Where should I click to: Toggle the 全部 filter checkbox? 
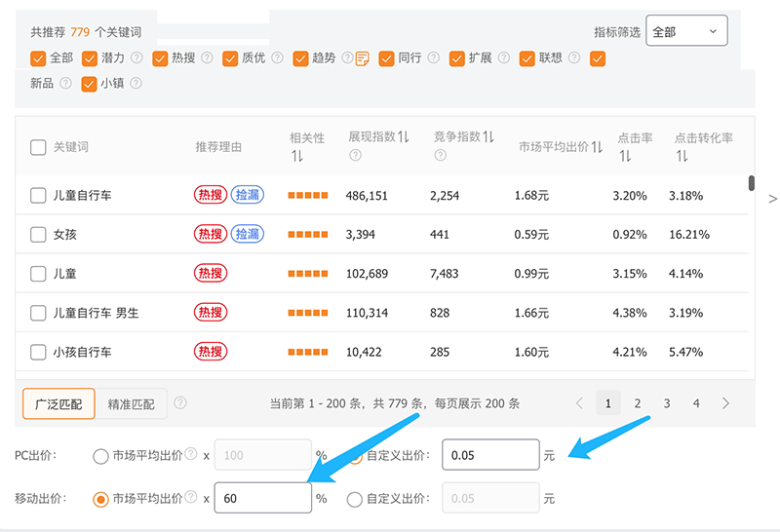click(38, 58)
